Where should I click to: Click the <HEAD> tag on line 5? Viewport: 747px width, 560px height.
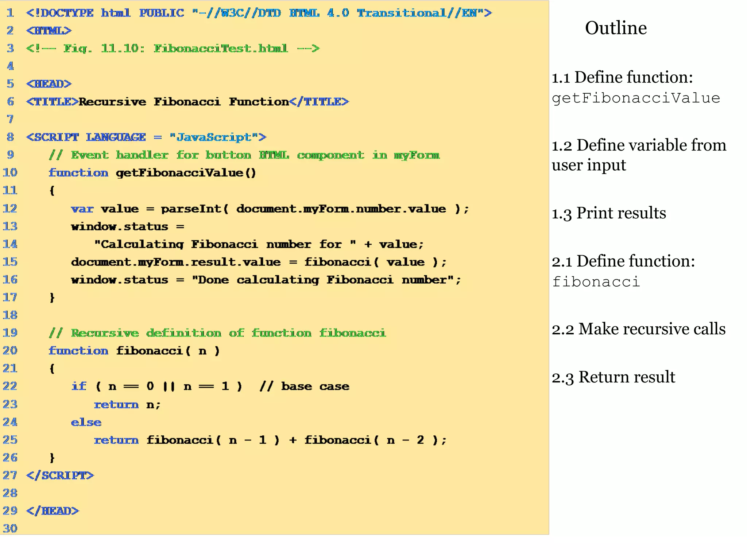click(49, 84)
